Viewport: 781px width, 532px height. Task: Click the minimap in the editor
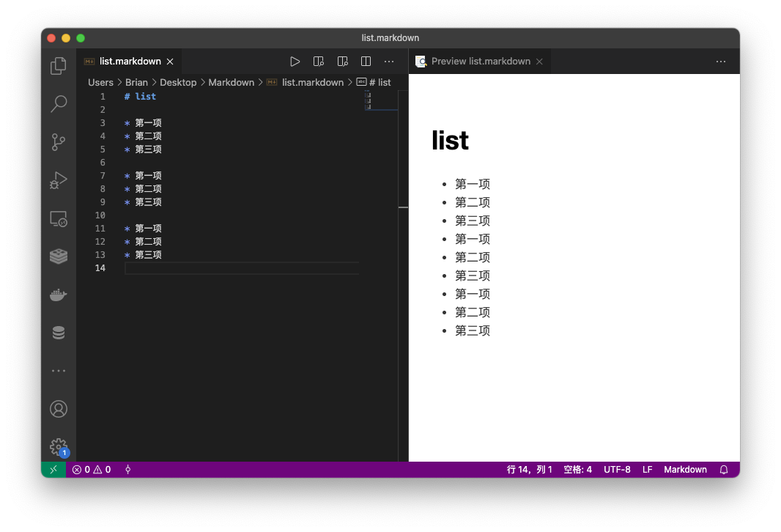click(x=381, y=100)
